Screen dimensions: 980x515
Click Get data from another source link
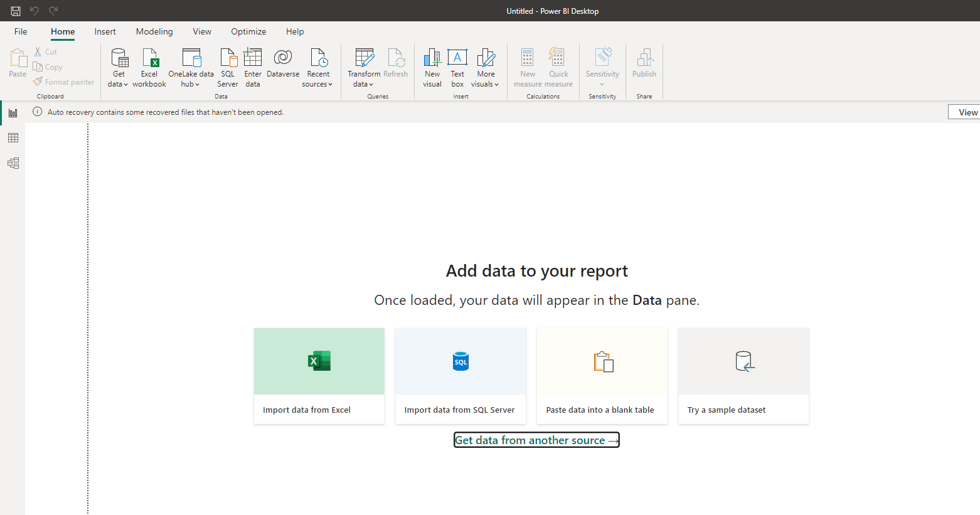536,440
